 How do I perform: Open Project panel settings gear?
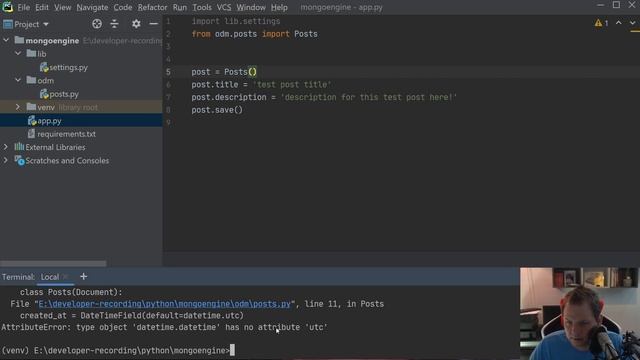136,24
